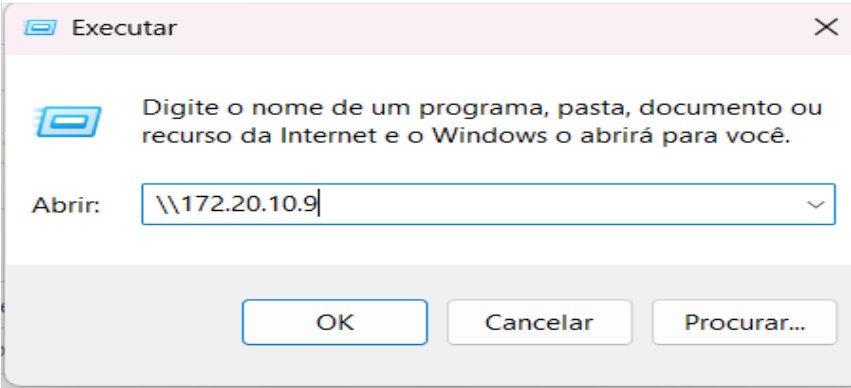This screenshot has height=388, width=851.
Task: Expand the Abrir combo box dropdown arrow
Action: point(815,205)
